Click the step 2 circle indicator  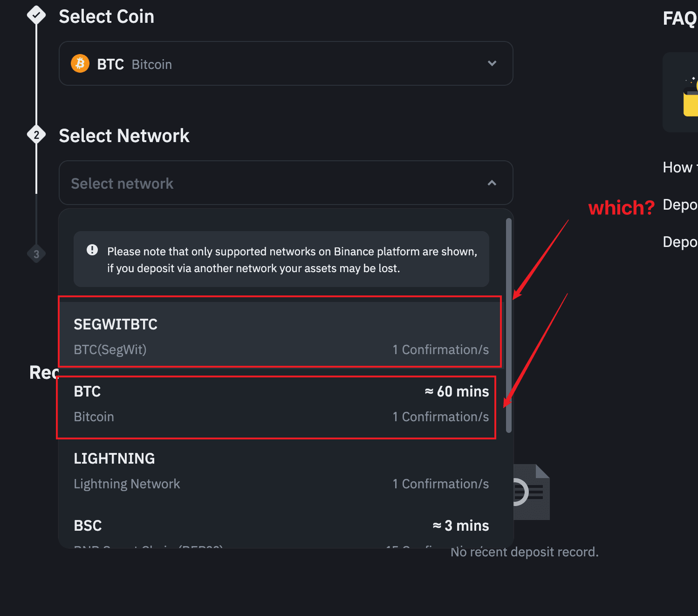pos(36,135)
